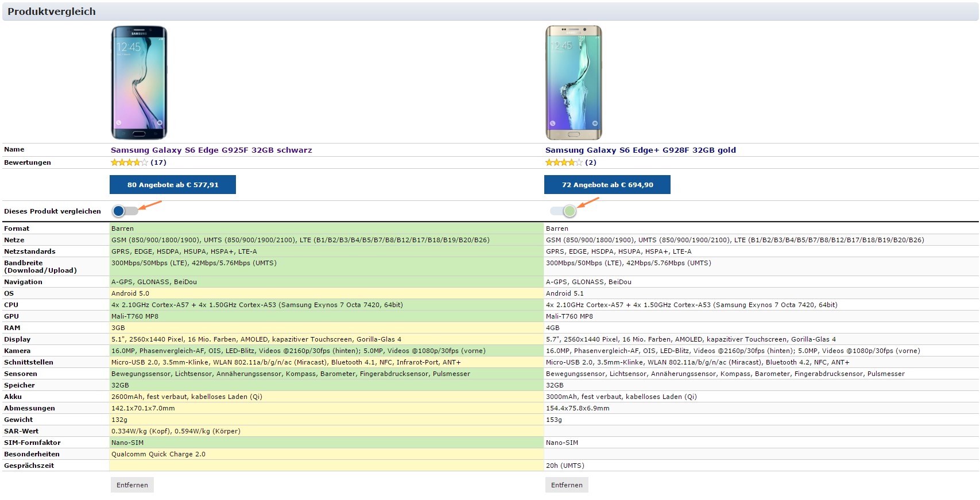
Task: Select the Android 5.1 OS value
Action: click(565, 293)
